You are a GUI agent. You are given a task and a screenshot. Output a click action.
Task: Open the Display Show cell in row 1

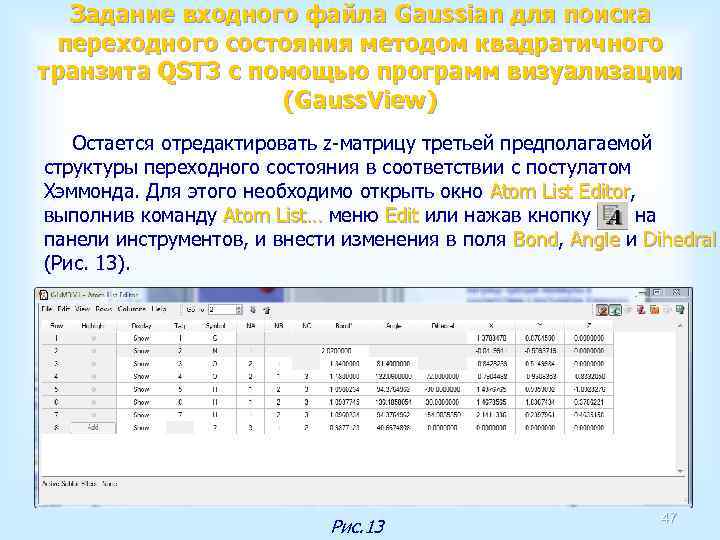click(x=141, y=338)
